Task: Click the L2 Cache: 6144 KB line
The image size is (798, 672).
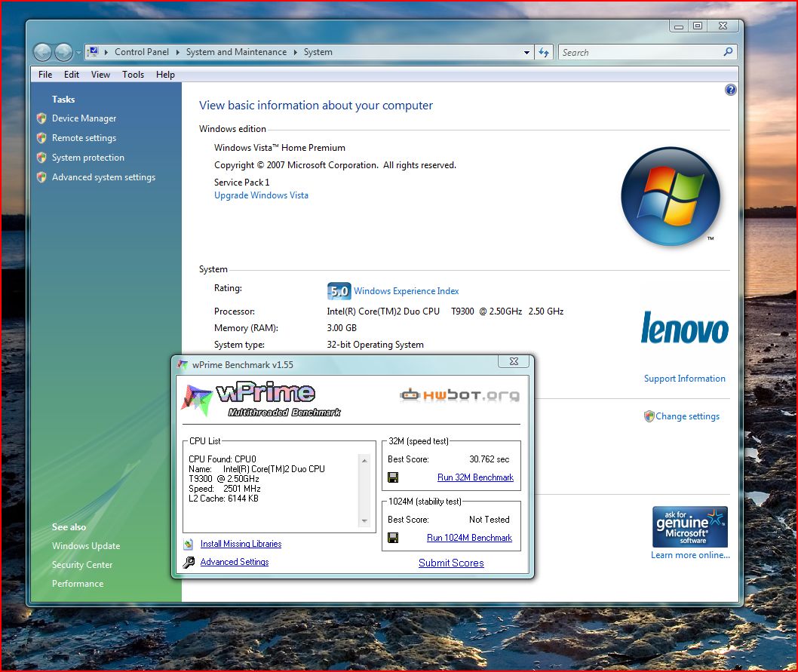Action: (x=223, y=499)
